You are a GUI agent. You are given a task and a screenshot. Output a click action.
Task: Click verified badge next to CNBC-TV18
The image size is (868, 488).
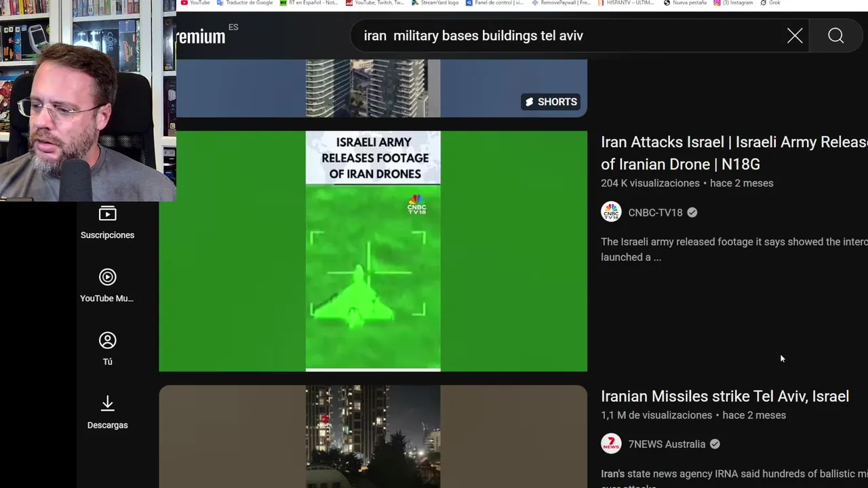[x=692, y=212]
